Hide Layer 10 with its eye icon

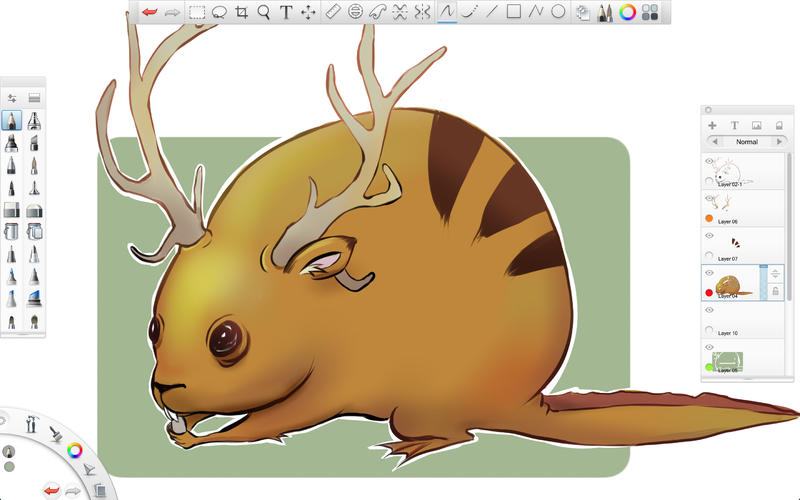tap(710, 310)
